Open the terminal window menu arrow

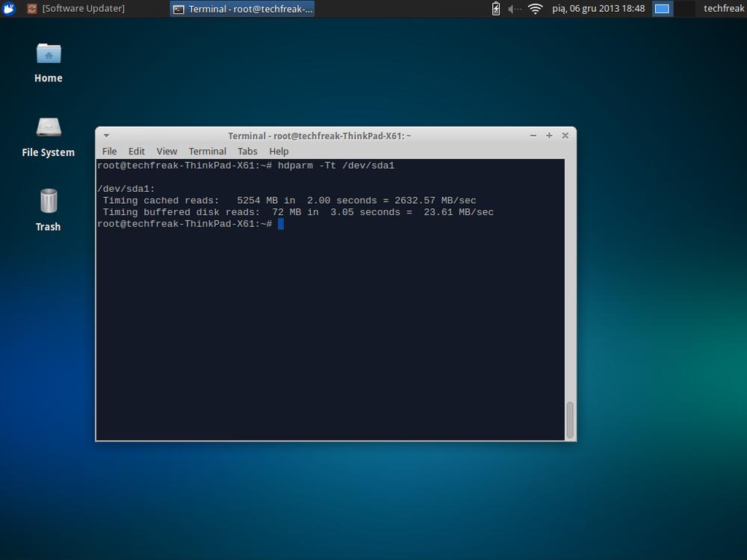(x=106, y=136)
